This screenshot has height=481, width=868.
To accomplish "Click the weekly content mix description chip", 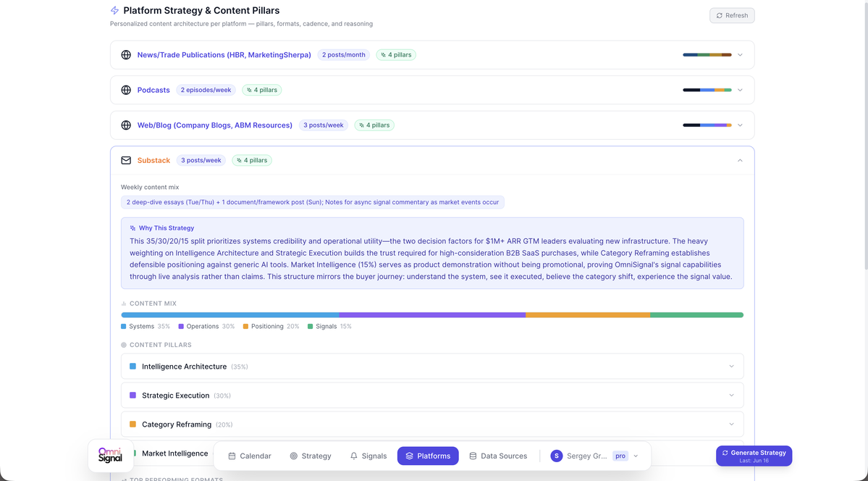I will click(313, 202).
